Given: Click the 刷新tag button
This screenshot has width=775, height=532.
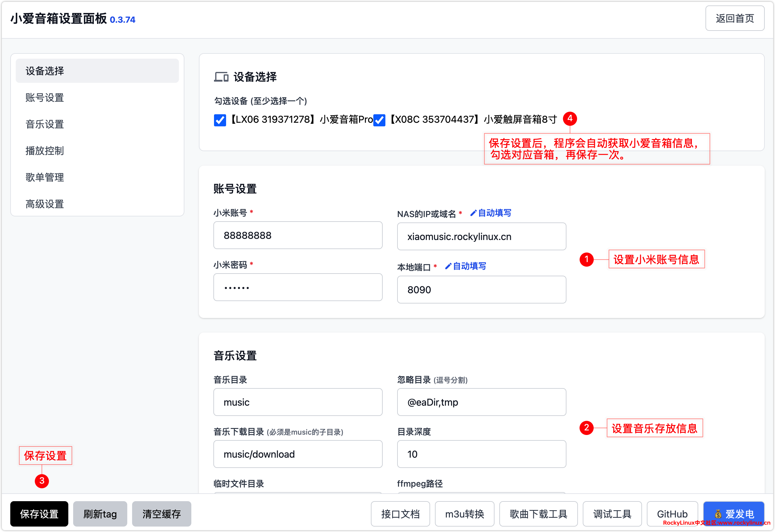Looking at the screenshot, I should (100, 514).
